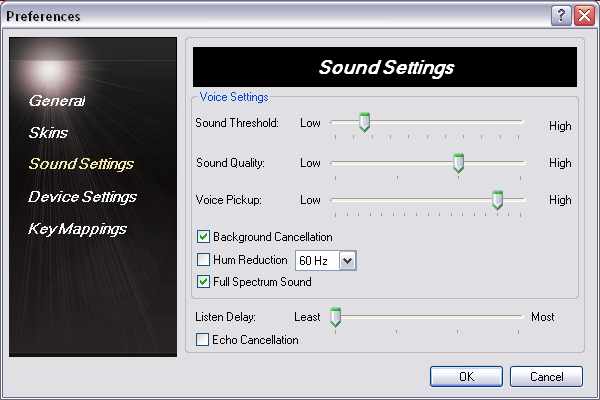Switch to the Skins section
The width and height of the screenshot is (600, 400).
coord(48,132)
